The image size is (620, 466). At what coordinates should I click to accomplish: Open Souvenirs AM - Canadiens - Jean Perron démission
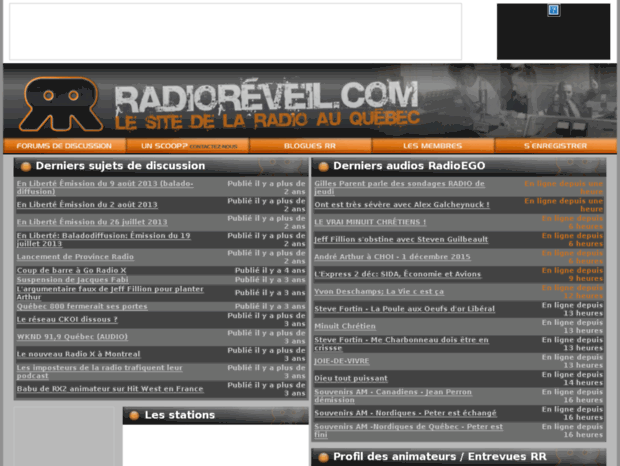[393, 396]
